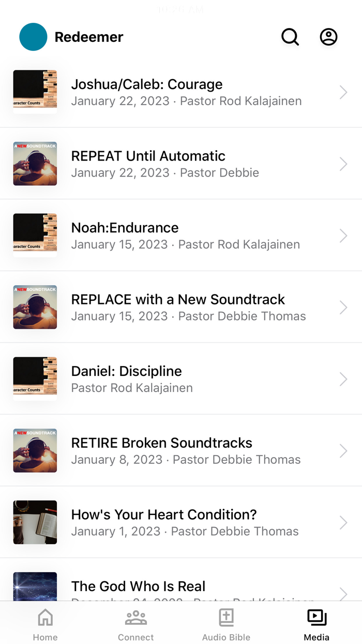Open the Character Counts thumbnail for Joshua/Caleb sermon

point(35,92)
